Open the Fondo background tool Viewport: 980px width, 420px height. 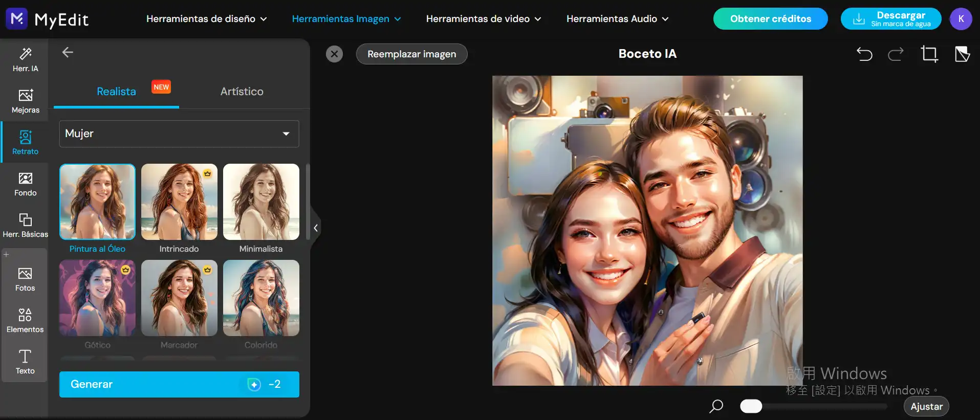(x=25, y=184)
